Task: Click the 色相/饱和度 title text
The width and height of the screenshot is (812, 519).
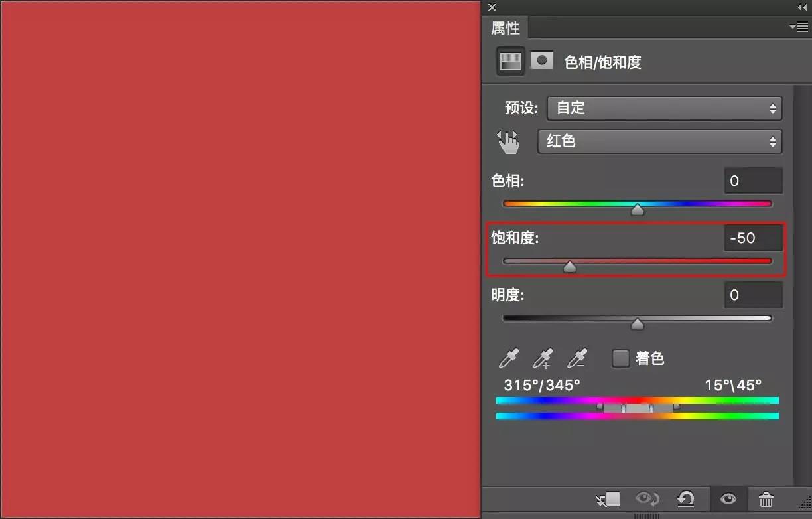Action: (x=602, y=62)
